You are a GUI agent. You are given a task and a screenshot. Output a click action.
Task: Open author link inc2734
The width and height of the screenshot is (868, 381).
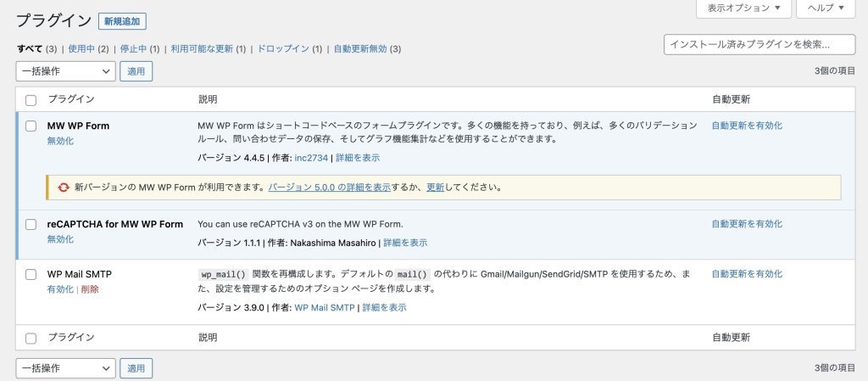311,158
